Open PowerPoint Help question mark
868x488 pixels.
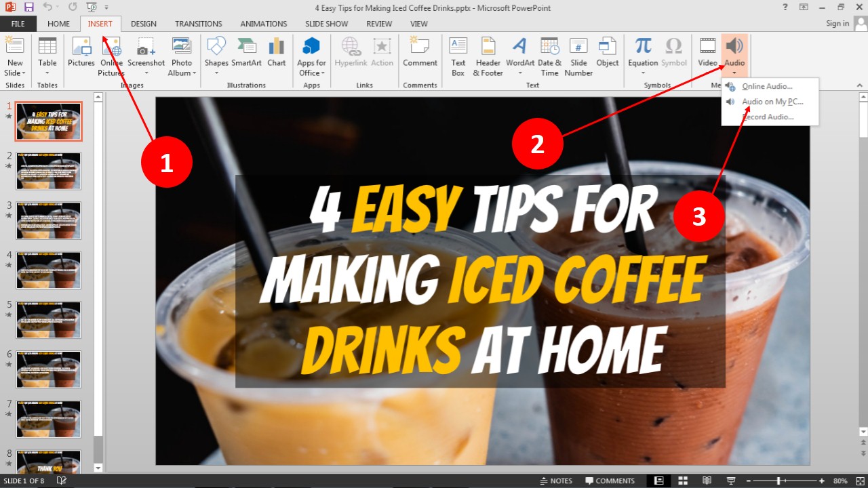[785, 7]
